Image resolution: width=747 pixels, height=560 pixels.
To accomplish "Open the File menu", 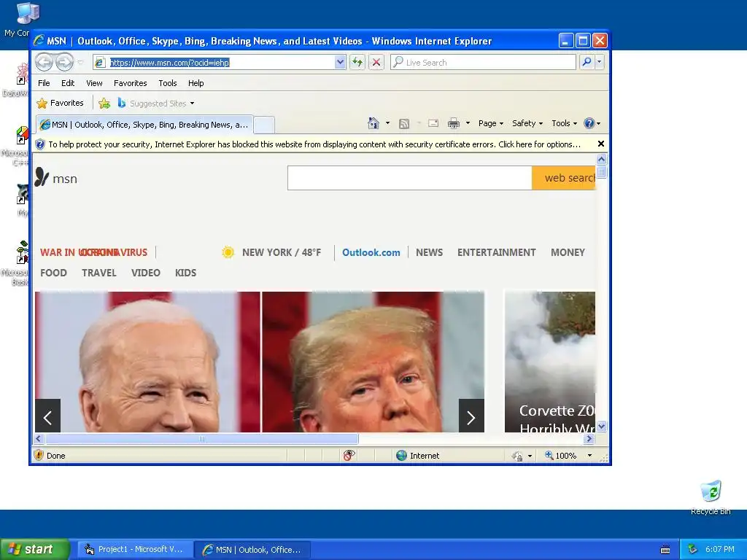I will pyautogui.click(x=44, y=83).
